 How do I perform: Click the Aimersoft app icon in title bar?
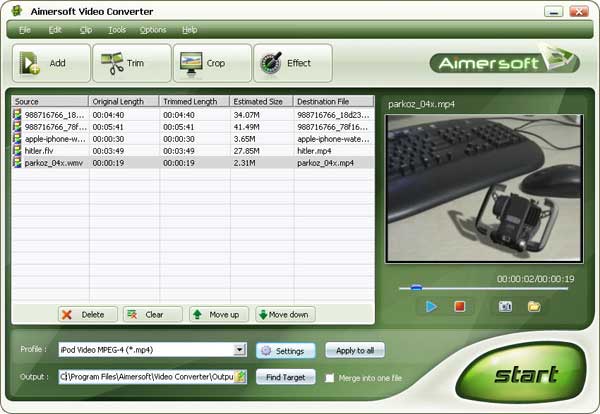[x=16, y=11]
